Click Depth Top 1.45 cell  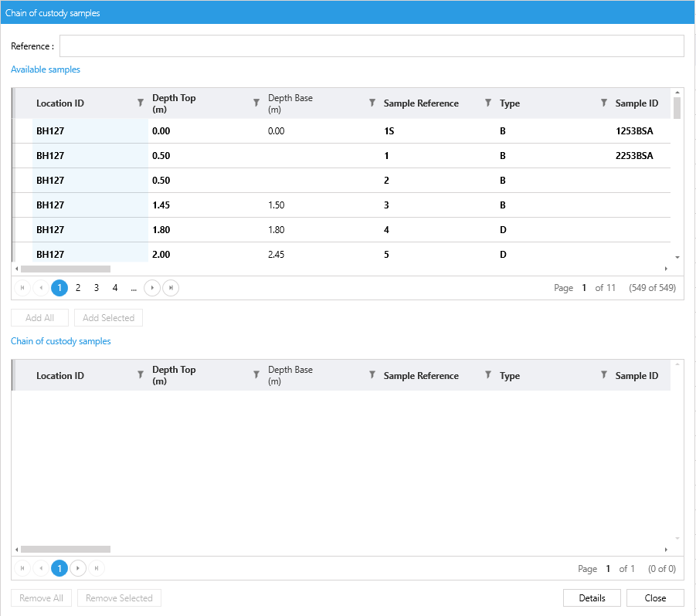click(x=206, y=205)
